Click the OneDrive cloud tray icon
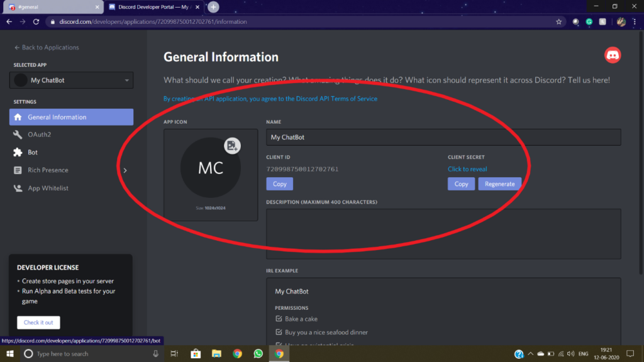This screenshot has width=644, height=362. [x=540, y=354]
